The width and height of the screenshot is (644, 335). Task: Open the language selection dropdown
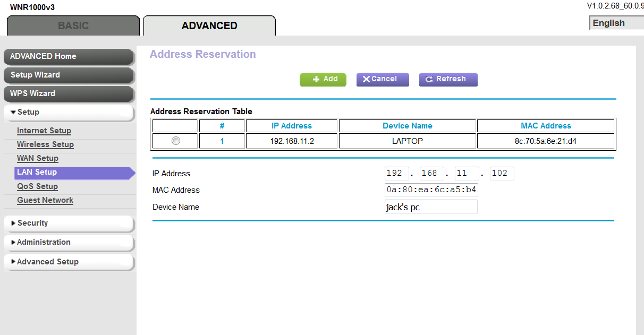pyautogui.click(x=616, y=23)
